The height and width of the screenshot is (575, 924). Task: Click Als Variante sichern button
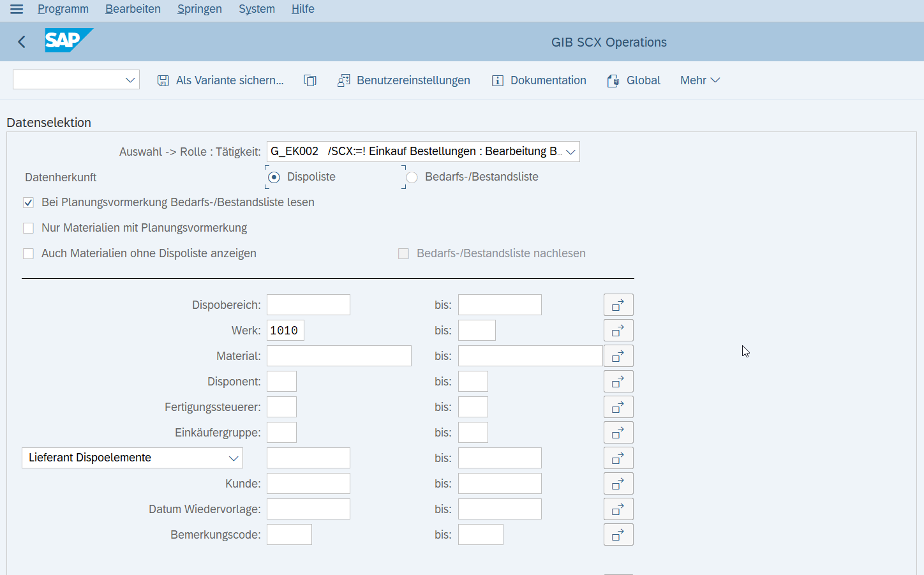point(221,80)
